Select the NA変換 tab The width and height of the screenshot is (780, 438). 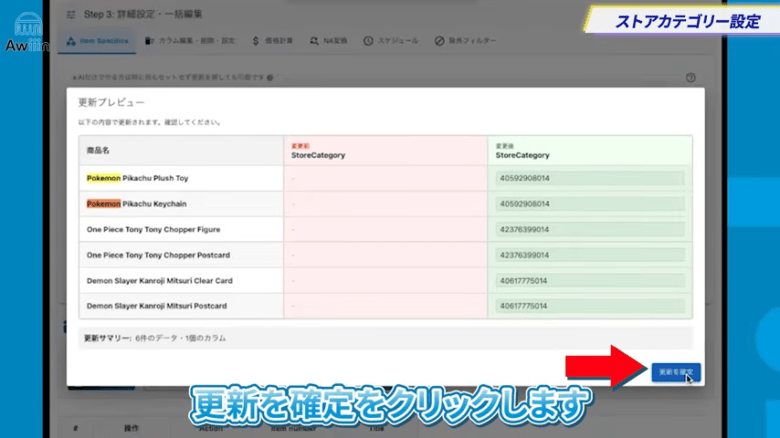pyautogui.click(x=328, y=41)
